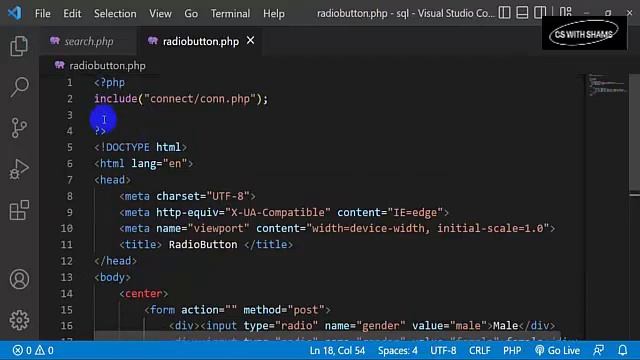Click the <title> RadioButton </title> line

click(x=206, y=244)
